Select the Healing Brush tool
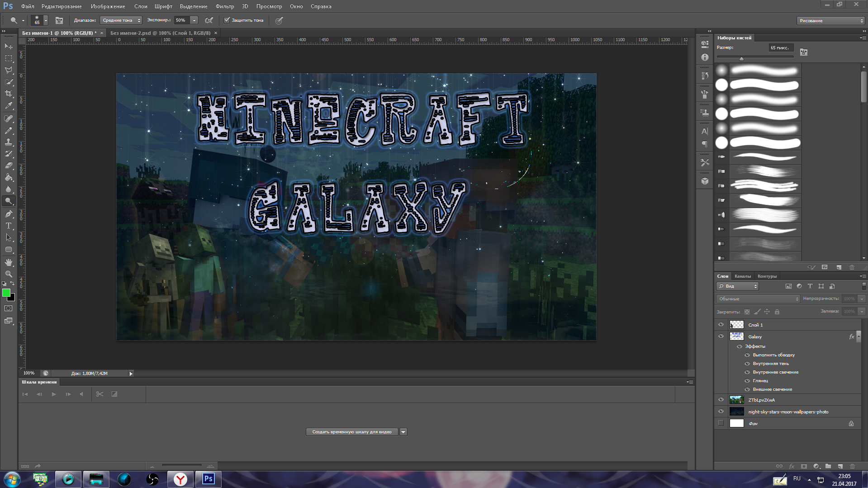Image resolution: width=868 pixels, height=488 pixels. tap(9, 118)
